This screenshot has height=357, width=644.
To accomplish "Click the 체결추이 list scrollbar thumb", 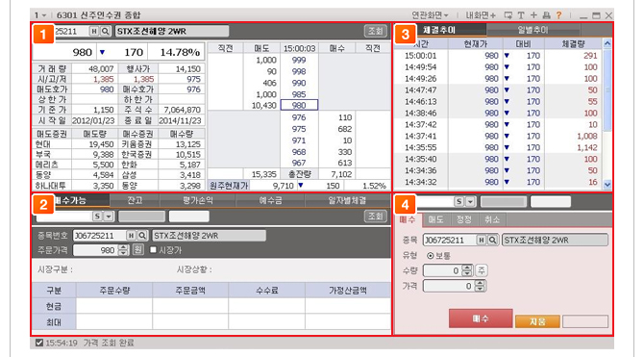I will 607,89.
